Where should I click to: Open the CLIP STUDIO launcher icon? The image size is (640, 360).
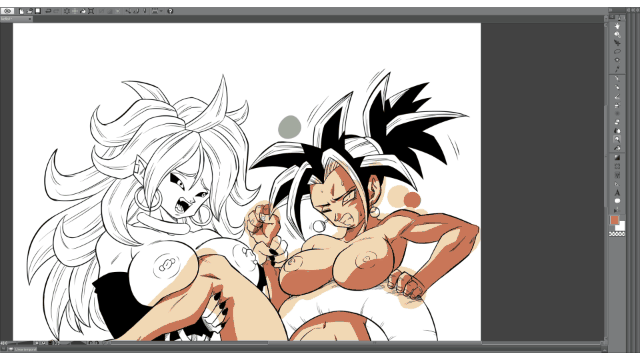7,11
